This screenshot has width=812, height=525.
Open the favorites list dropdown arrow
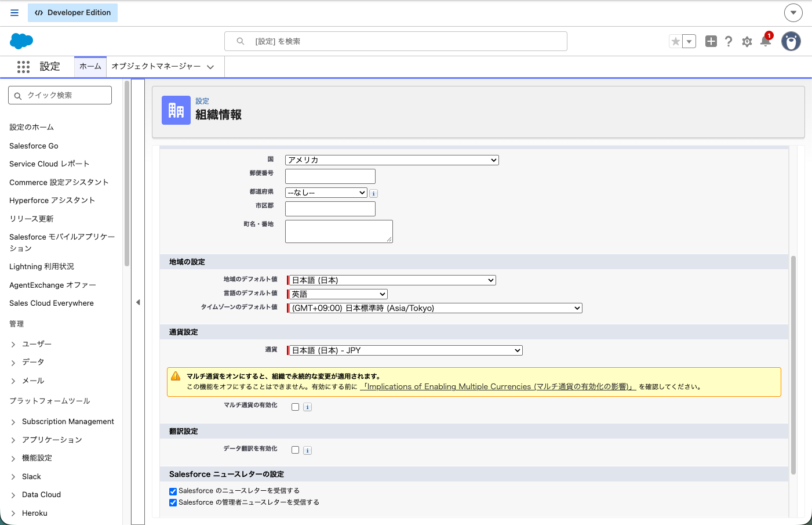point(689,41)
